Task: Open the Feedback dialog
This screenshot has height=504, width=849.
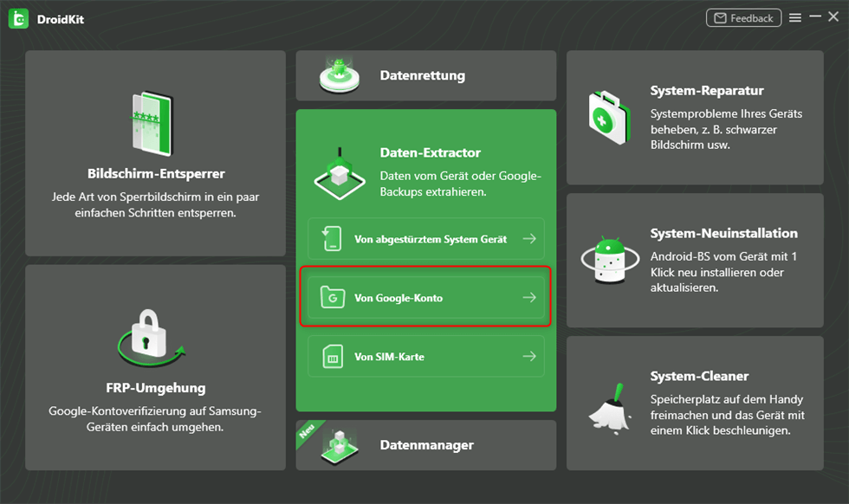Action: pos(743,18)
